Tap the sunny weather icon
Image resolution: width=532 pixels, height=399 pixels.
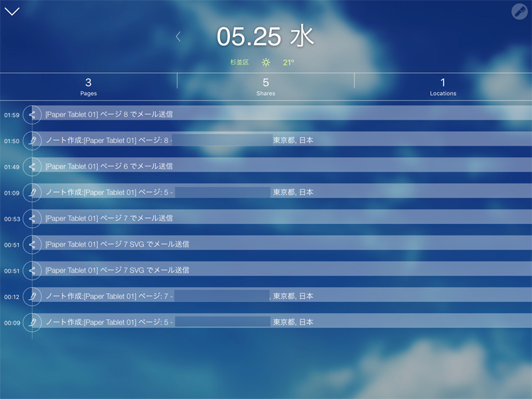[266, 63]
